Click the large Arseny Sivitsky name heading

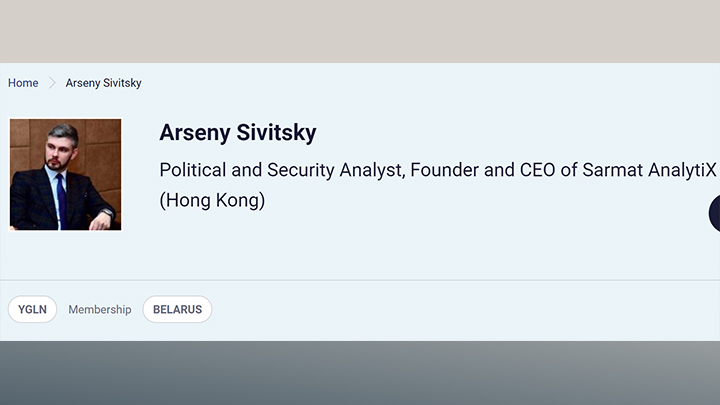click(237, 133)
